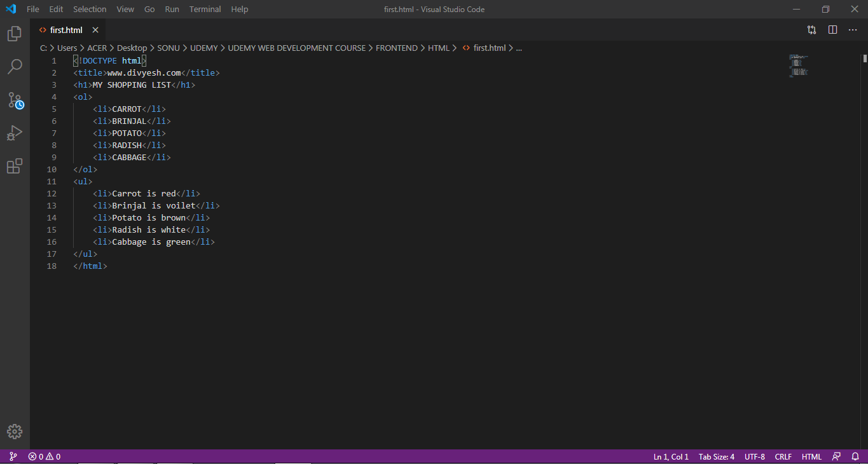Click the branch indicator in status bar

[x=13, y=456]
